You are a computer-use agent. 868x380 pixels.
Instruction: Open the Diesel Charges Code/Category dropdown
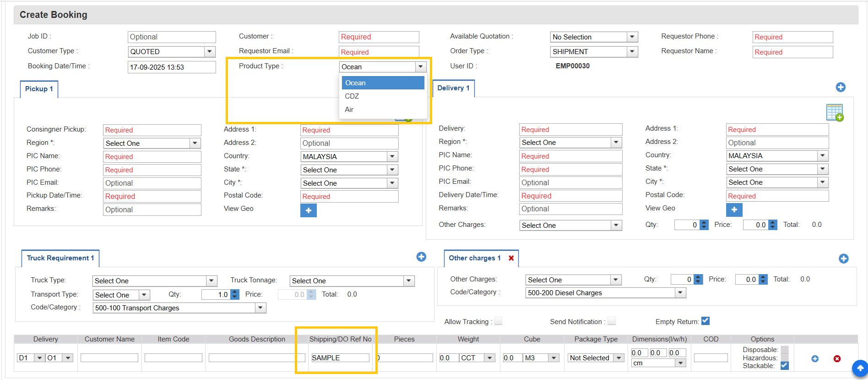click(x=606, y=293)
